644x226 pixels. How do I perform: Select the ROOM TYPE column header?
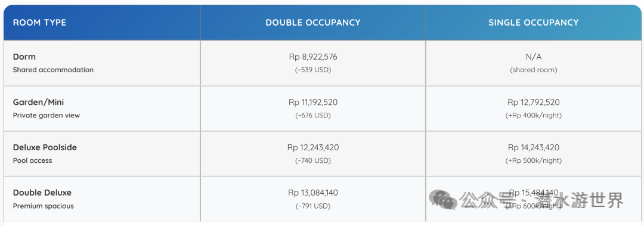tap(39, 23)
